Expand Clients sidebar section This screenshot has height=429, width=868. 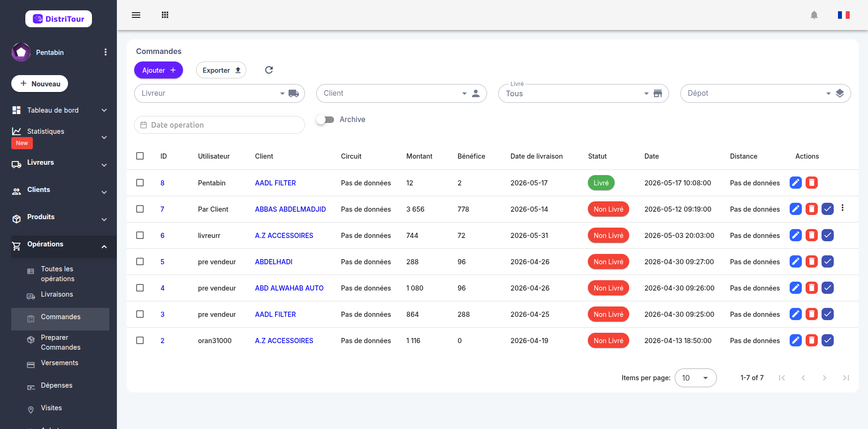pyautogui.click(x=59, y=192)
